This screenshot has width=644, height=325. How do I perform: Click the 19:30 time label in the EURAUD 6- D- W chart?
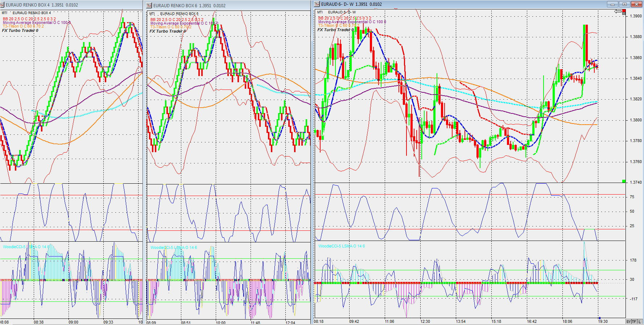coord(603,321)
